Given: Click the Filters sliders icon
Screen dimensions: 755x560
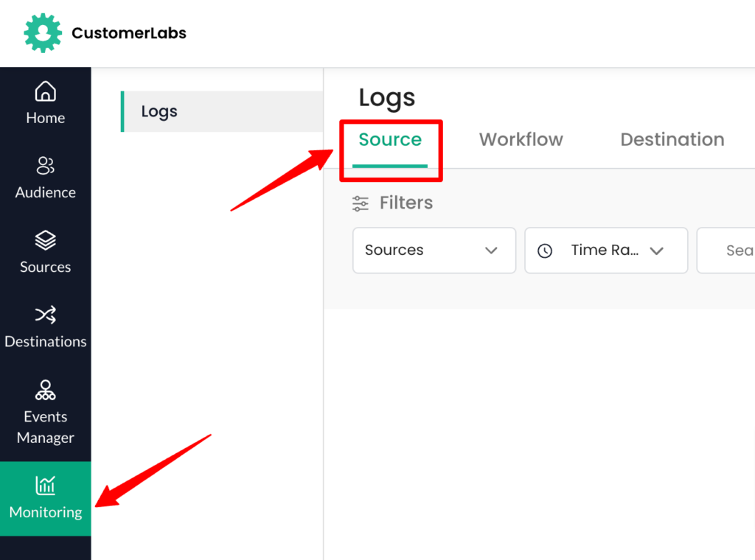Looking at the screenshot, I should (x=361, y=203).
